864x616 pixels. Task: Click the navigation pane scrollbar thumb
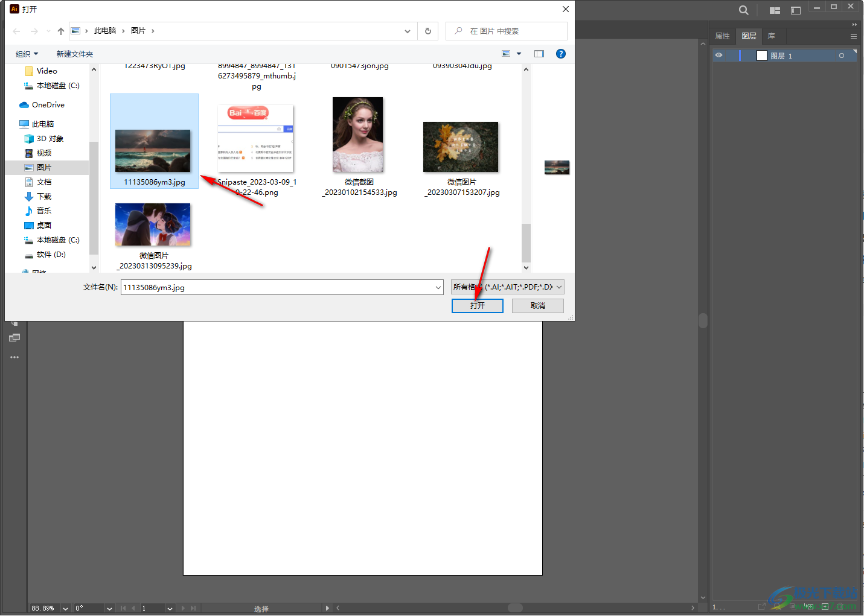[x=94, y=198]
